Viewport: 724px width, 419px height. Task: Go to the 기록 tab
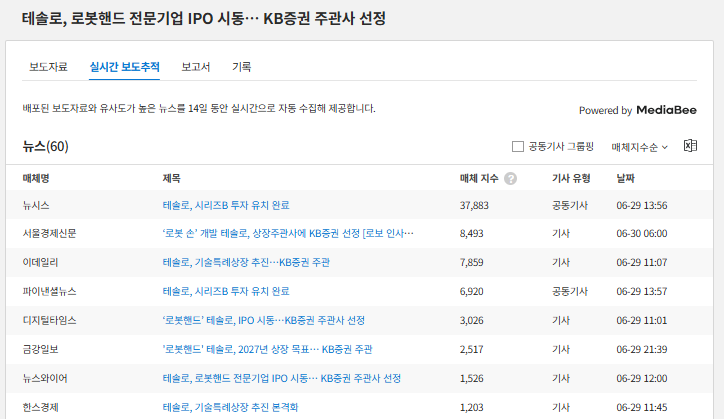click(241, 67)
